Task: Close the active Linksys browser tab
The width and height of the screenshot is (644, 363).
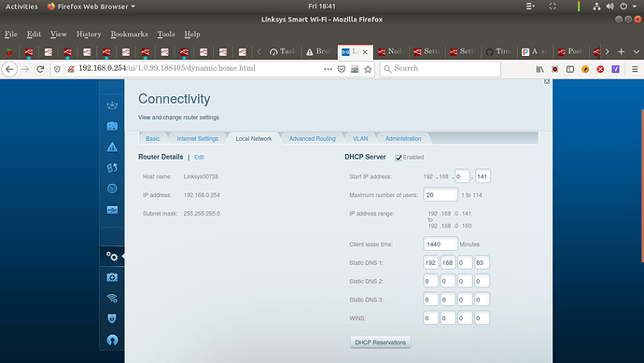Action: (x=365, y=52)
